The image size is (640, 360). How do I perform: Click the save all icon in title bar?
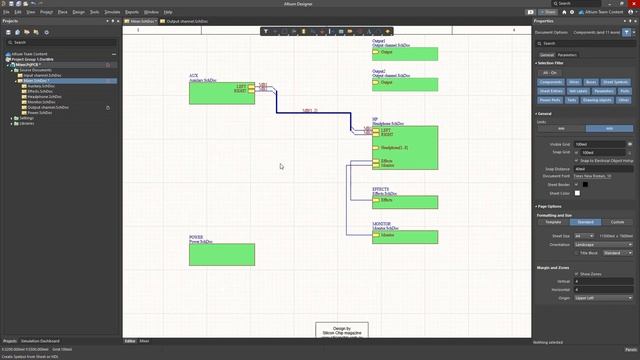tap(18, 4)
